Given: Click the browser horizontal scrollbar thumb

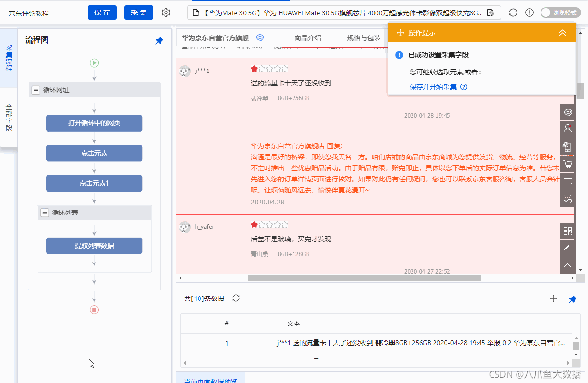Looking at the screenshot, I should 365,278.
